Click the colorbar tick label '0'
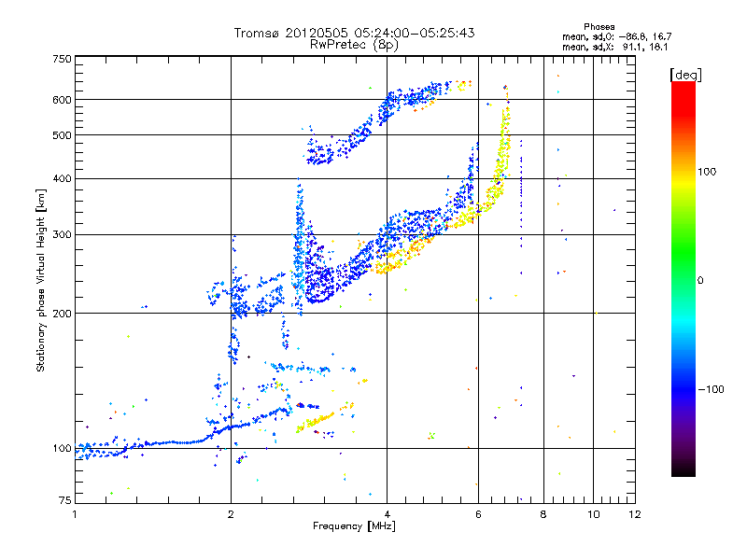Viewport: 747px width, 560px height. click(700, 281)
